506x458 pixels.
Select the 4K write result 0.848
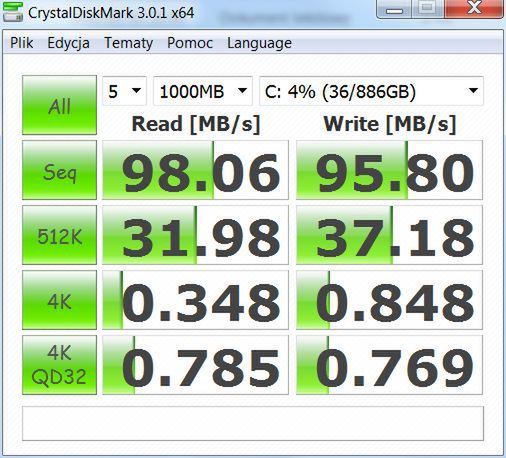pos(389,300)
